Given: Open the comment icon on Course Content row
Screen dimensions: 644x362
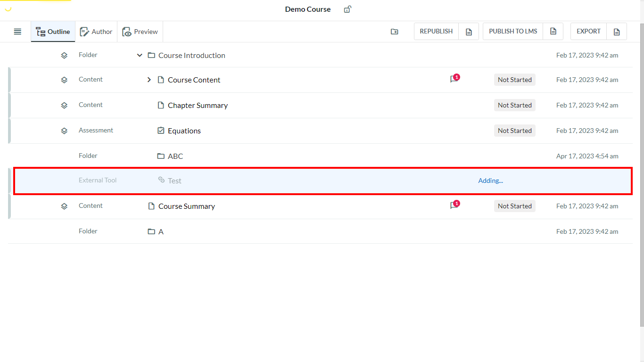Looking at the screenshot, I should click(x=454, y=79).
